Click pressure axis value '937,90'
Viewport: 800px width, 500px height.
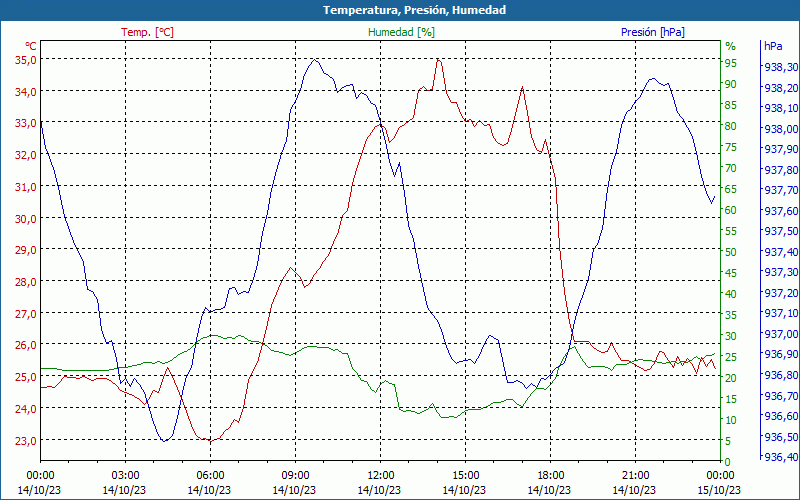pos(781,149)
